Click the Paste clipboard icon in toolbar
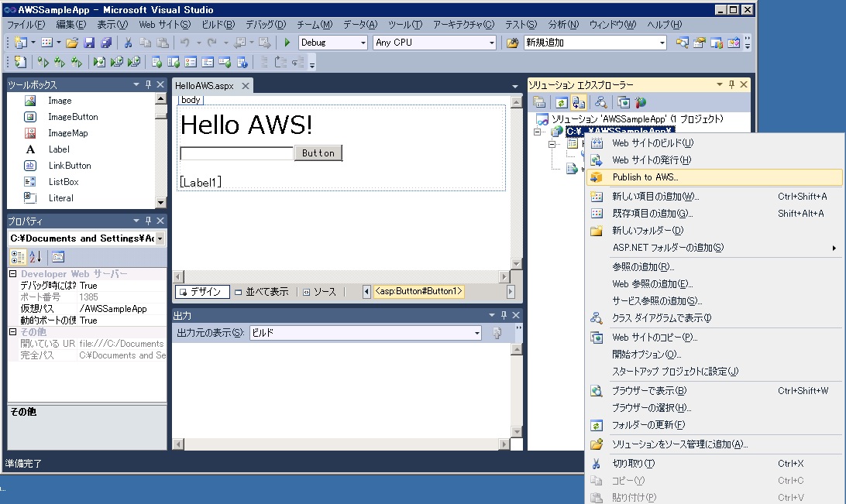Screen dimensions: 846x504 tap(163, 43)
